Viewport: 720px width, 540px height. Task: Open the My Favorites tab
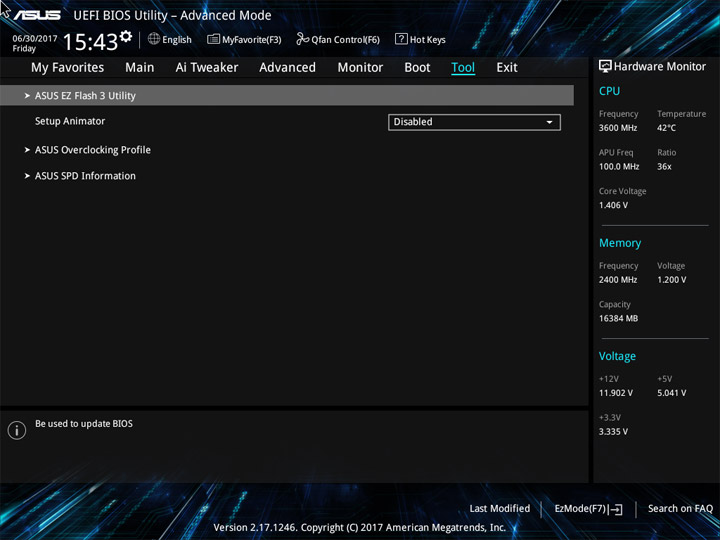68,68
